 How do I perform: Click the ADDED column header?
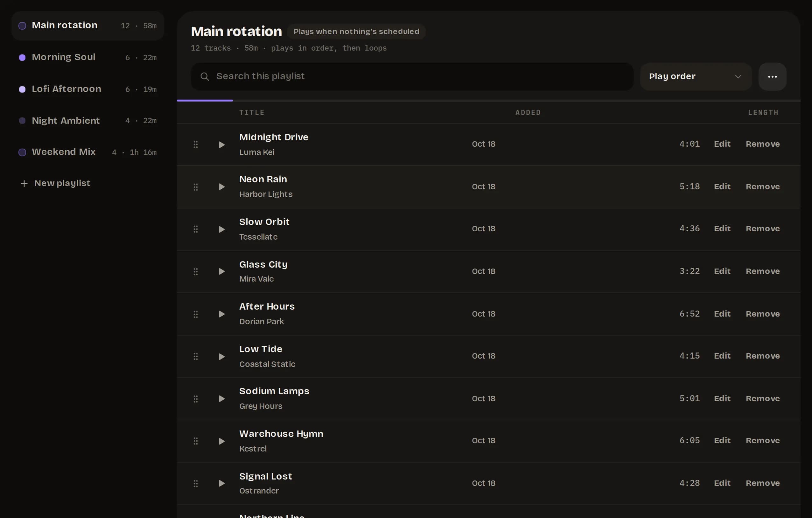528,112
